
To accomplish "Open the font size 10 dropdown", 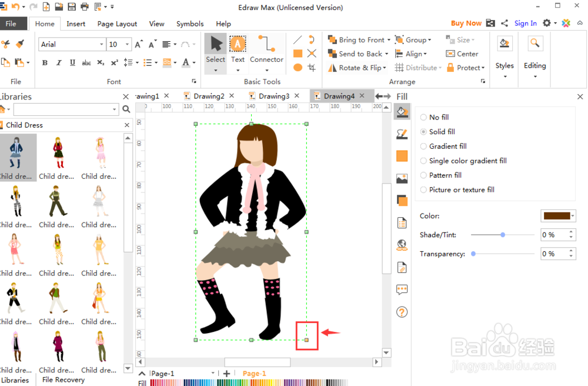I will 127,44.
